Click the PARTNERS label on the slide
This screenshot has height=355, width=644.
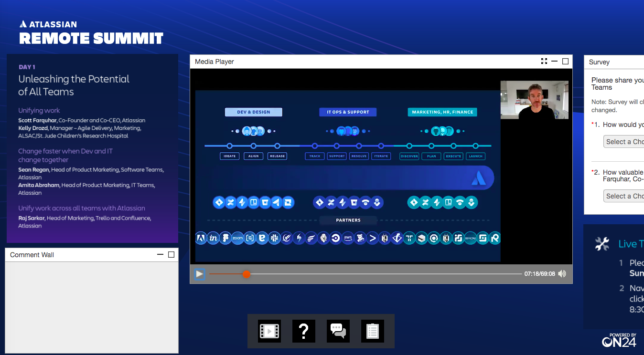[x=348, y=220]
